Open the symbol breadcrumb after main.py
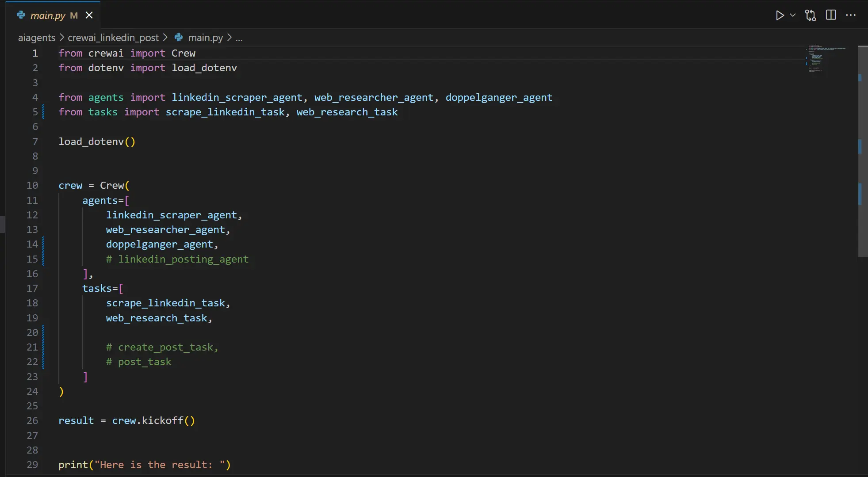 point(240,38)
